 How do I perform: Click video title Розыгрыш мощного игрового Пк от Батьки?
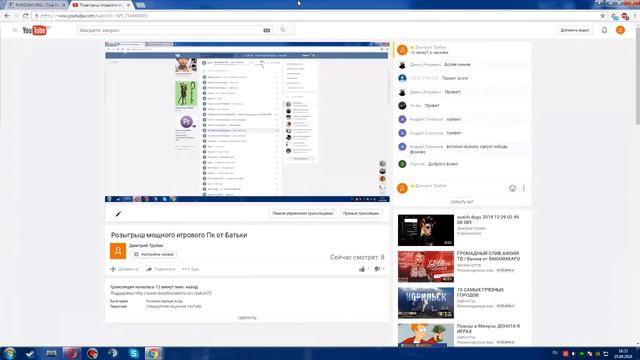179,235
